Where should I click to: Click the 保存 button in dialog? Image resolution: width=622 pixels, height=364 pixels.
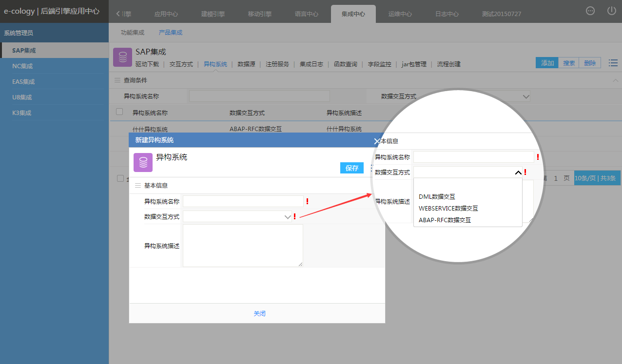coord(352,168)
